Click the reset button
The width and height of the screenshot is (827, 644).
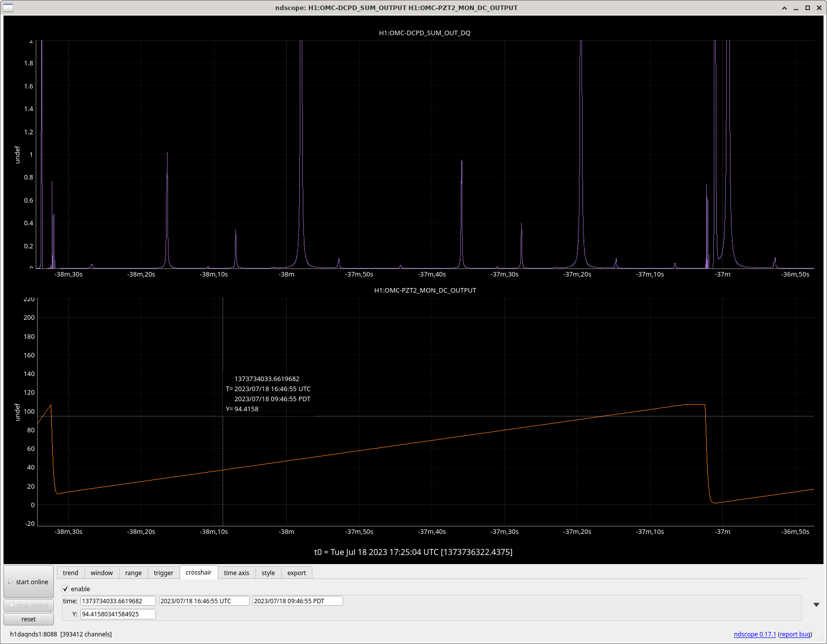(29, 619)
